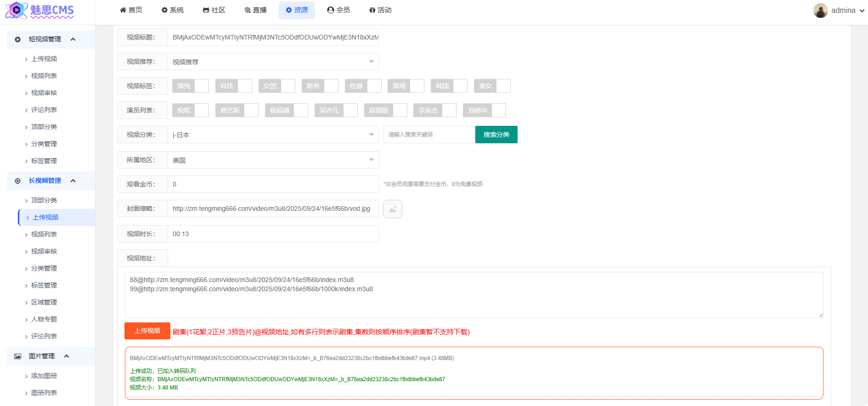Click the 视频时长 field showing 00:13
Viewport: 868px width, 406px height.
[273, 234]
